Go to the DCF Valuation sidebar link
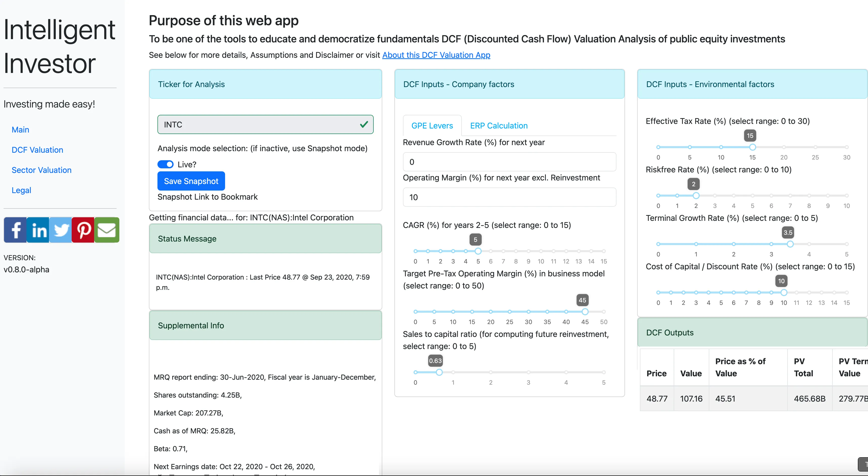868x476 pixels. pyautogui.click(x=37, y=150)
